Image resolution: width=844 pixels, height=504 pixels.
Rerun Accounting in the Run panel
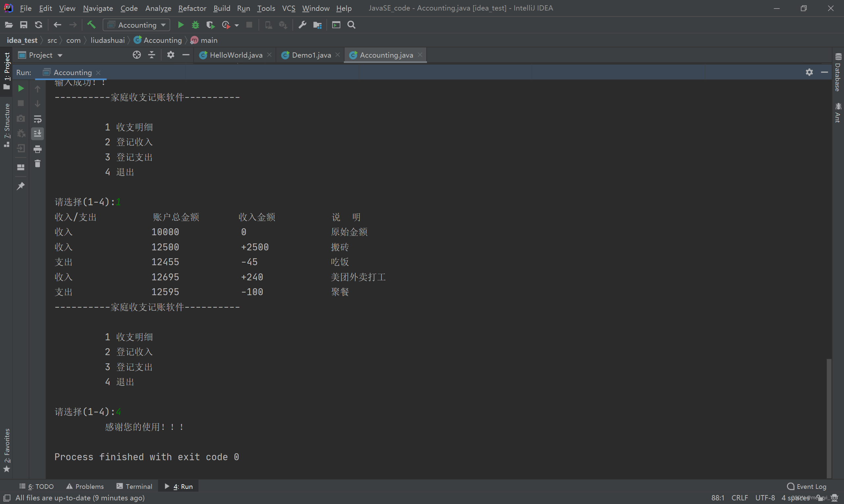[21, 88]
